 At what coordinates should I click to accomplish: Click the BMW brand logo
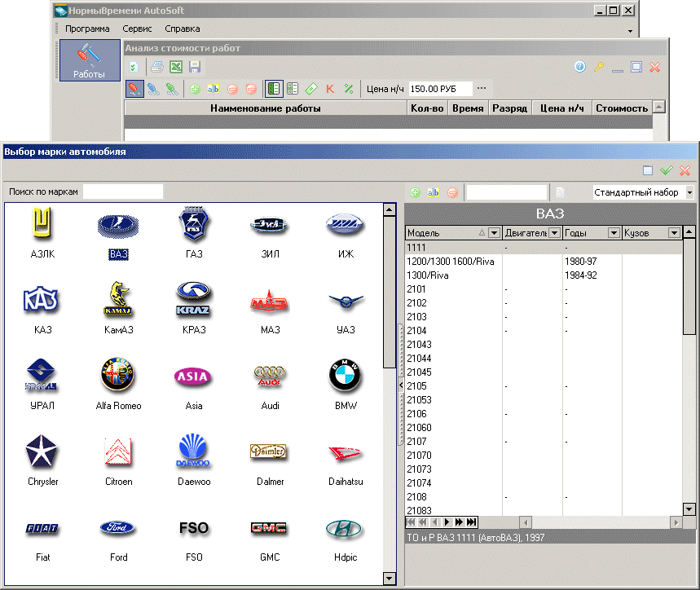coord(345,376)
